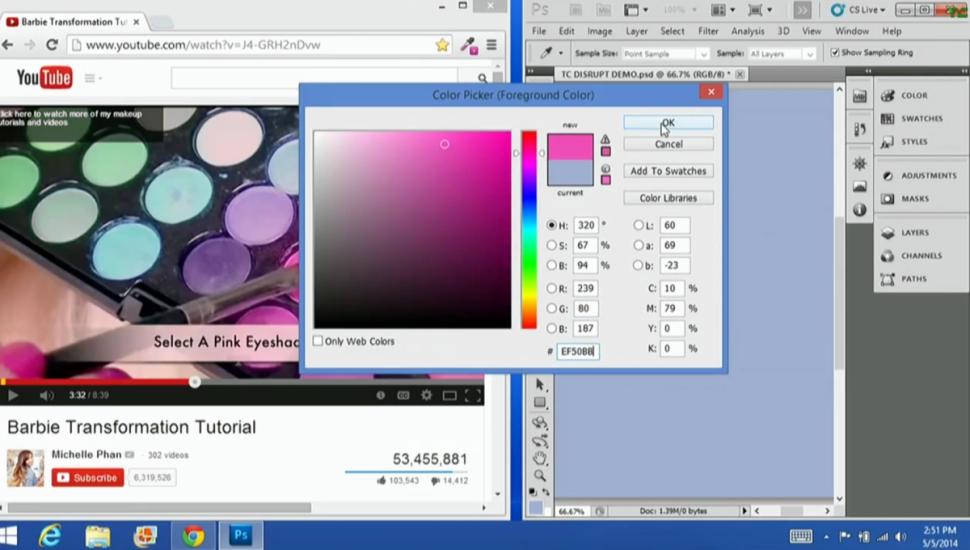Select the Hand tool in Photoshop toolbar

click(x=540, y=458)
